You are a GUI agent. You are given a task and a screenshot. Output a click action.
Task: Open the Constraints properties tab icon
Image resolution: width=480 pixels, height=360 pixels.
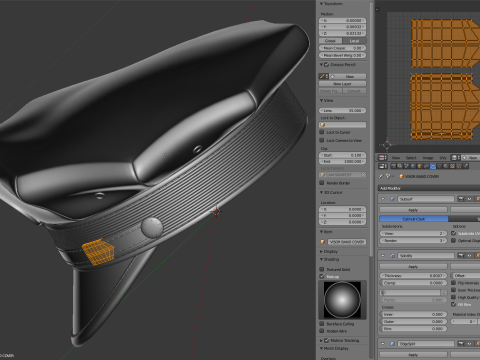click(426, 166)
